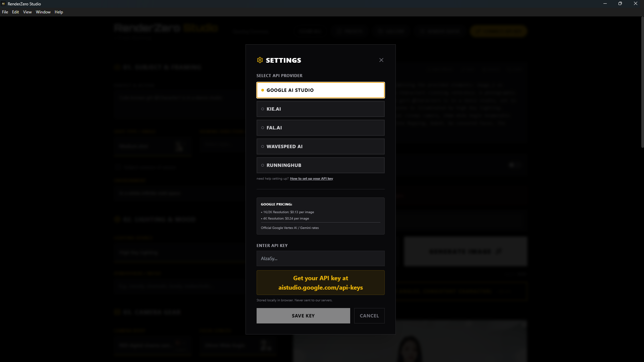Pick RunningHub as provider
Image resolution: width=644 pixels, height=362 pixels.
click(x=320, y=165)
